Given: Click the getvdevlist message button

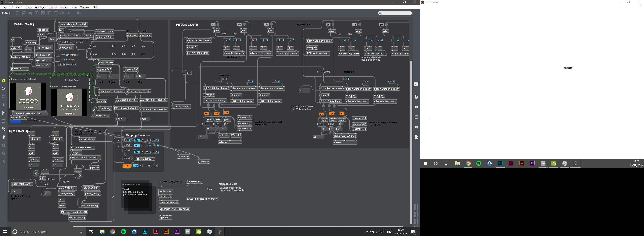Looking at the screenshot, I should point(45,48).
